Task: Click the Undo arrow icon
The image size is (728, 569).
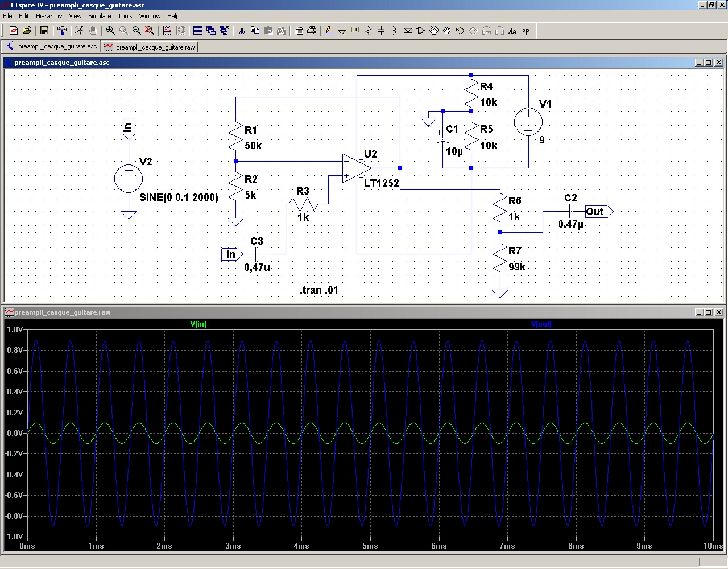Action: [x=460, y=31]
